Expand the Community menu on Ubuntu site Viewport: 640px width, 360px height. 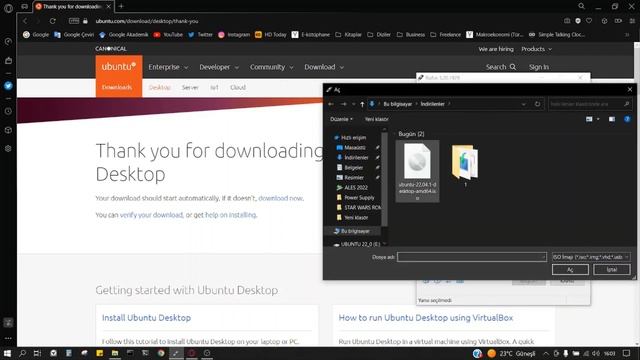point(271,67)
